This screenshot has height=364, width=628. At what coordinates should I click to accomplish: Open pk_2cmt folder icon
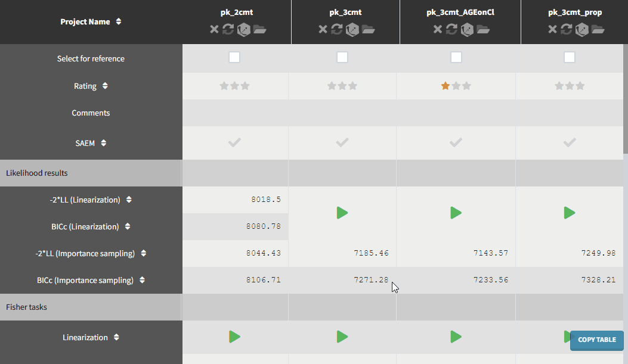(x=259, y=30)
